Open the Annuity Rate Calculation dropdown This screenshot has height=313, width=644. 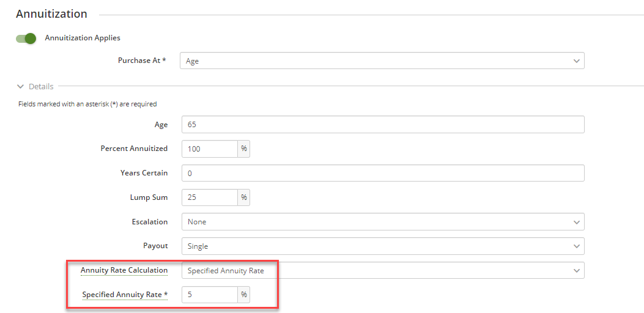coord(383,270)
